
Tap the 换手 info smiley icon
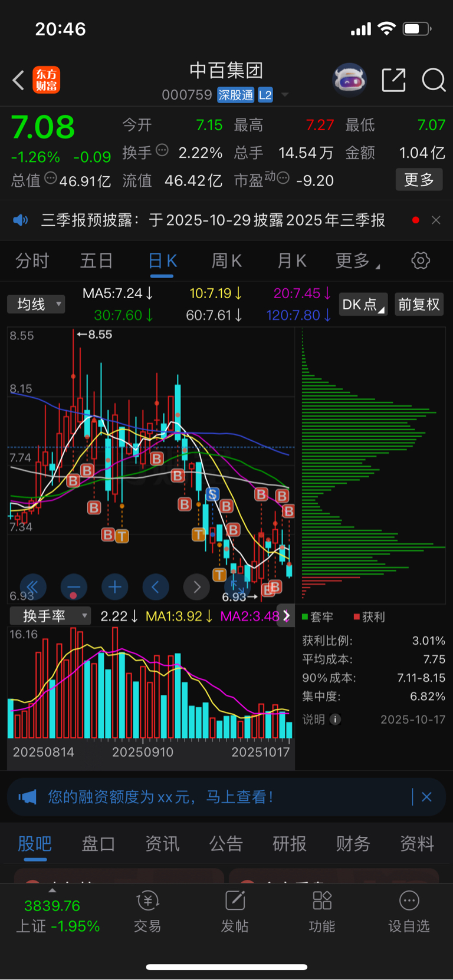[162, 150]
